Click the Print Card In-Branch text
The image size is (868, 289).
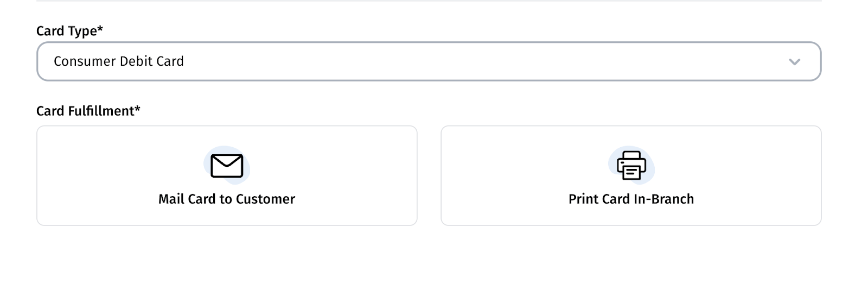click(631, 199)
